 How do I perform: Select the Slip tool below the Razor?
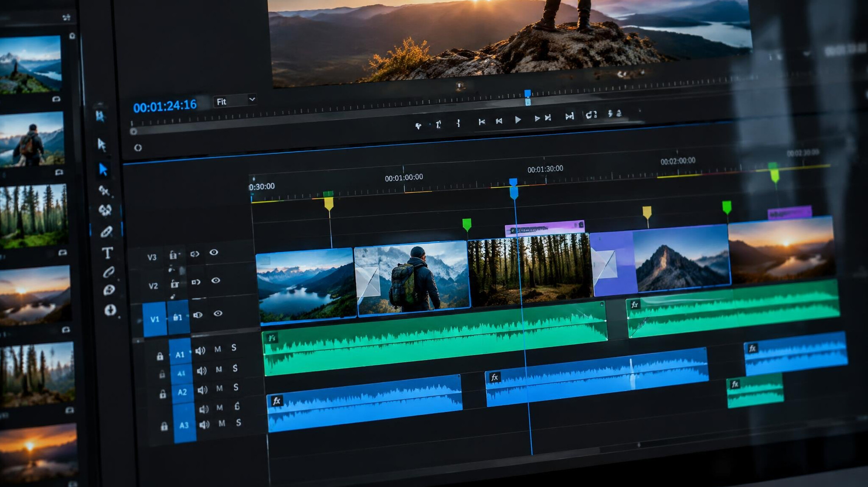105,210
